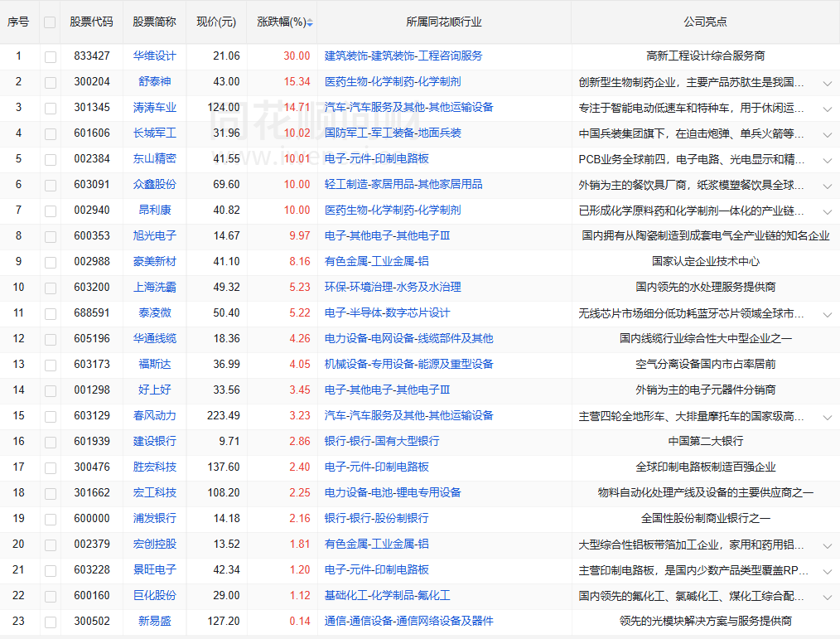This screenshot has height=639, width=840.
Task: Click stock code 600000
Action: click(92, 518)
